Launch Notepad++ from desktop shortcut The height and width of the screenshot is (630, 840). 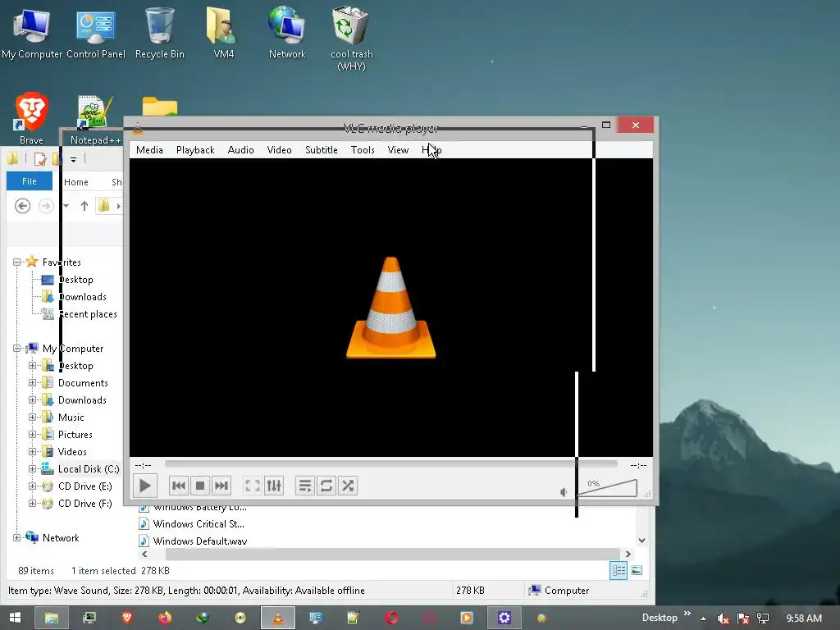[95, 120]
